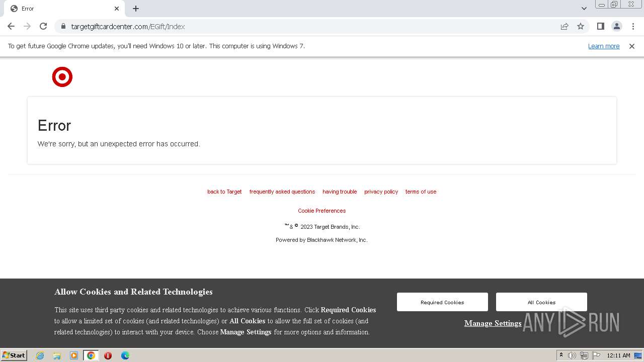Expand tab search dropdown arrow
644x362 pixels.
coord(584,9)
